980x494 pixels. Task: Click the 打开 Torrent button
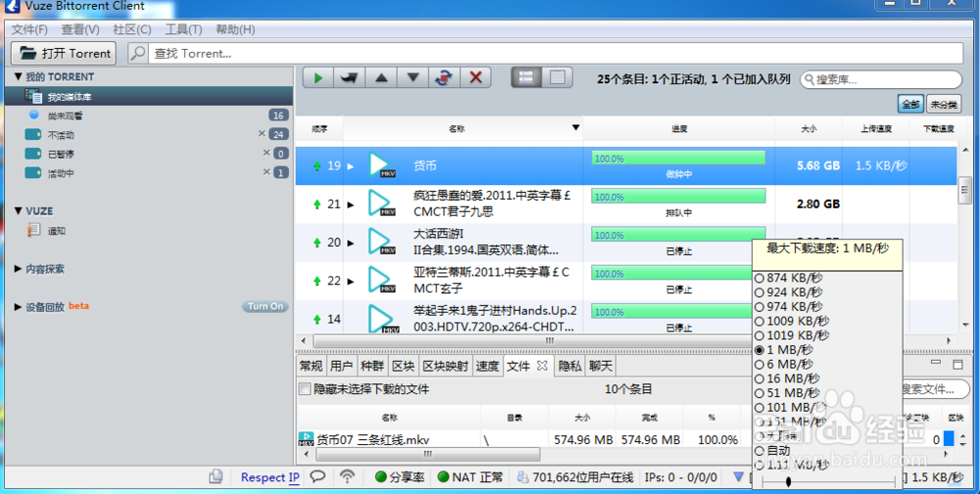pyautogui.click(x=65, y=53)
